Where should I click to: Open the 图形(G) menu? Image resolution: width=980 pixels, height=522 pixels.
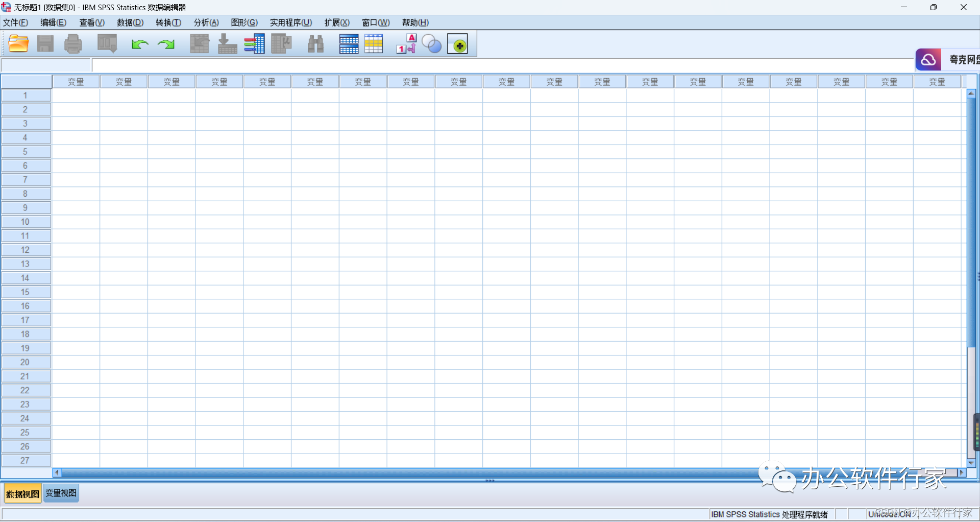pos(244,22)
